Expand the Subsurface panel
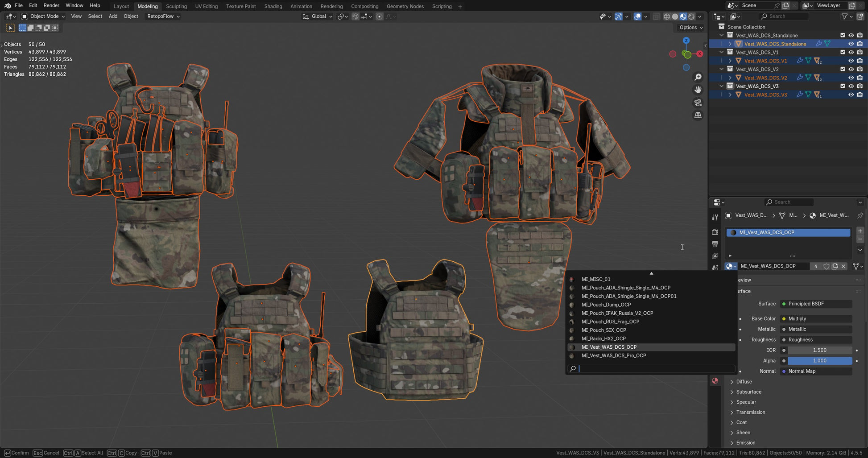Screen dimensions: 868x458 (x=748, y=392)
